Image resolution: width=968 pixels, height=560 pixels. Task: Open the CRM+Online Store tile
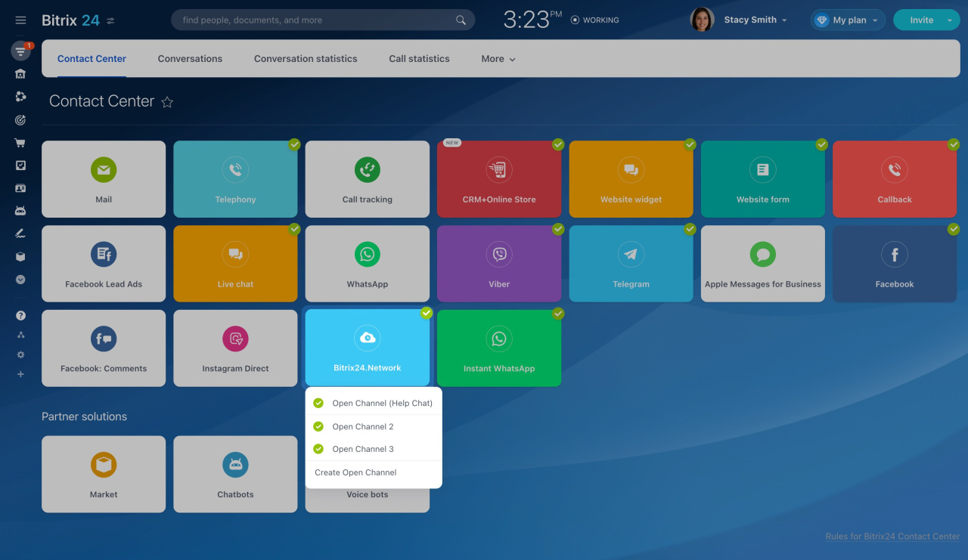click(499, 179)
